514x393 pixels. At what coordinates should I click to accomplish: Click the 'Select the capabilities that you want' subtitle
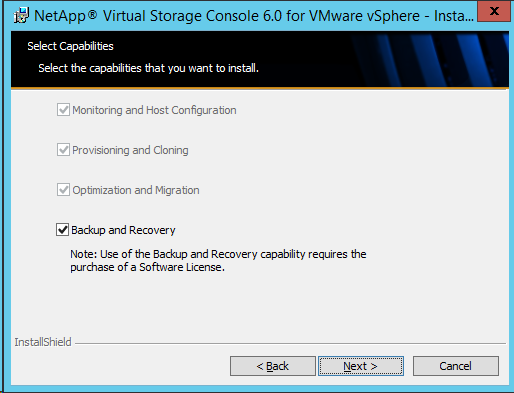(x=149, y=68)
